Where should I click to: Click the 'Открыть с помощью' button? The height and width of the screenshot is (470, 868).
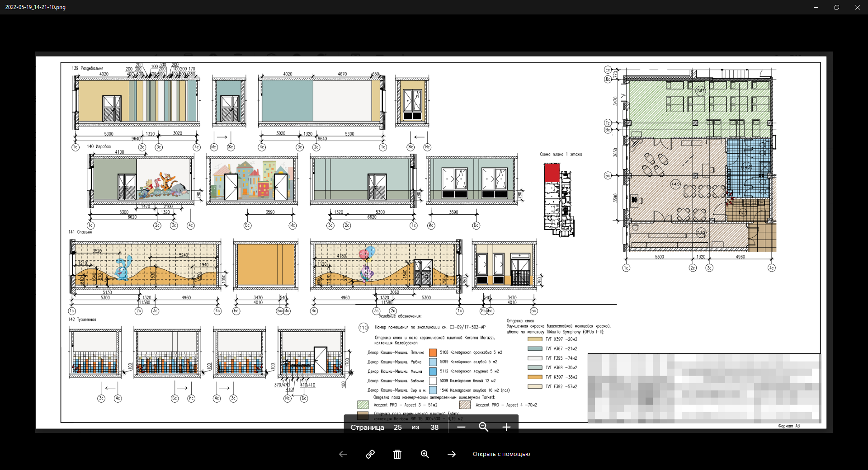click(501, 454)
